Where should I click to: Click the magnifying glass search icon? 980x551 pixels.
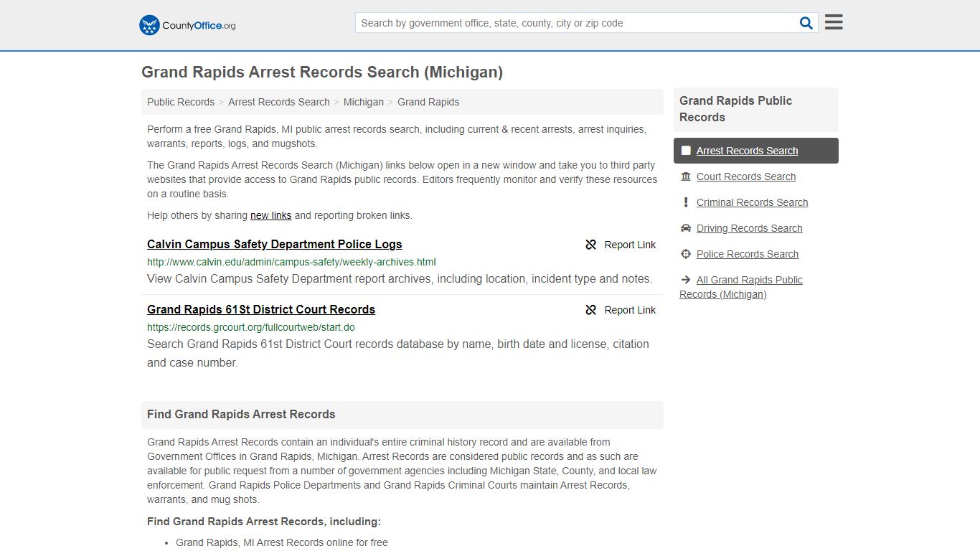(806, 23)
